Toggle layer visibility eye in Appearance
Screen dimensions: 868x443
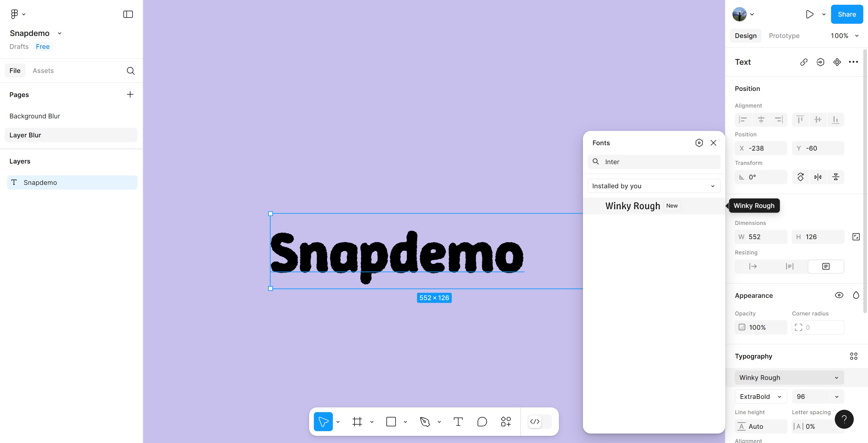point(839,295)
